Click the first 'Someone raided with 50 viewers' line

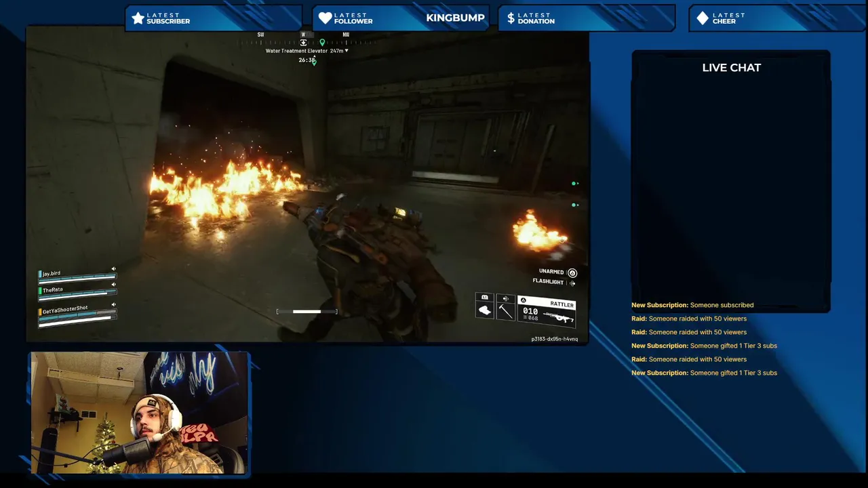(689, 319)
